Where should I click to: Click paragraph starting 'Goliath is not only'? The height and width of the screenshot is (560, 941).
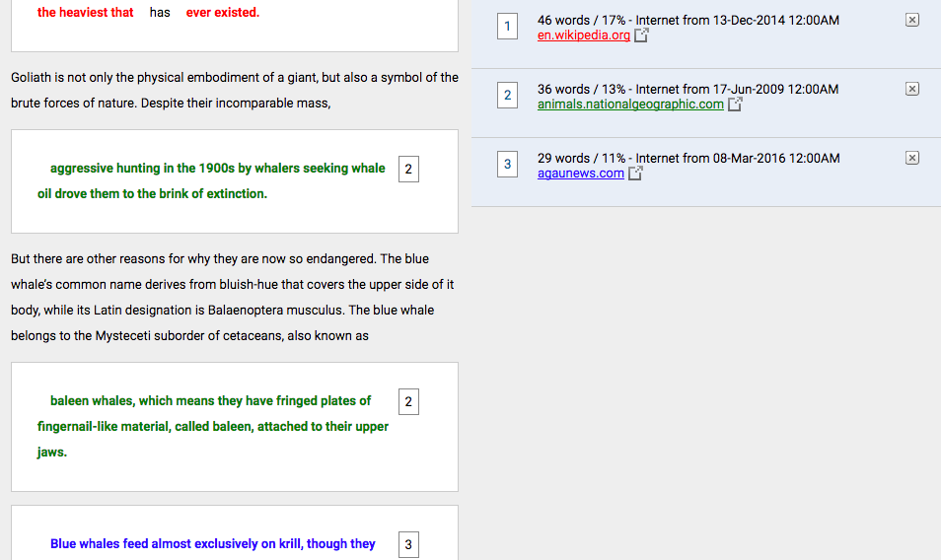(x=235, y=90)
